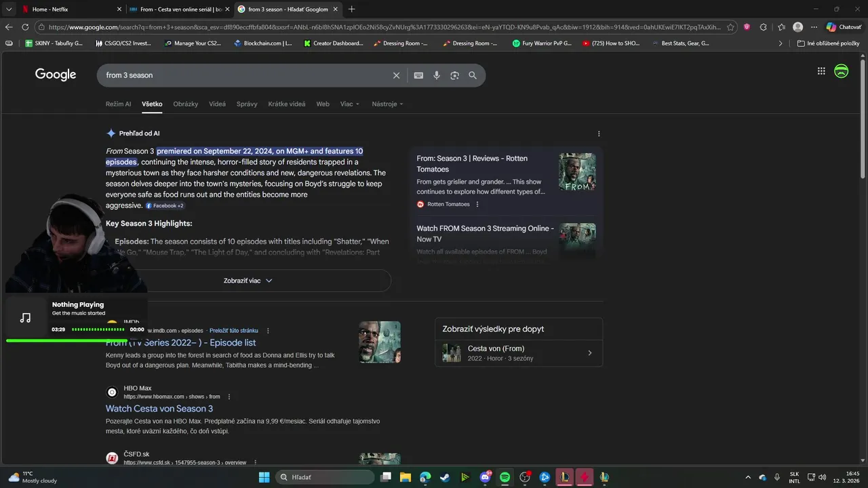Open the browser profile avatar

pyautogui.click(x=798, y=27)
